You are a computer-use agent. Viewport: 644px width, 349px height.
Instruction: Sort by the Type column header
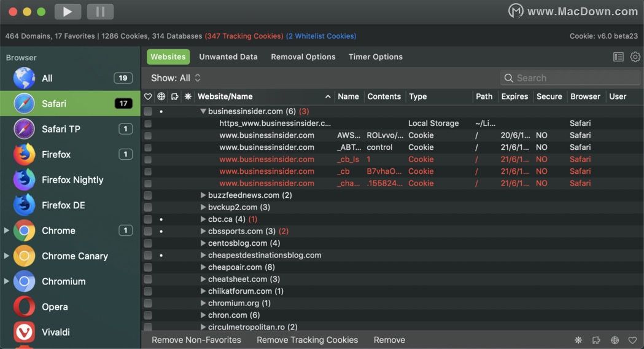point(438,96)
